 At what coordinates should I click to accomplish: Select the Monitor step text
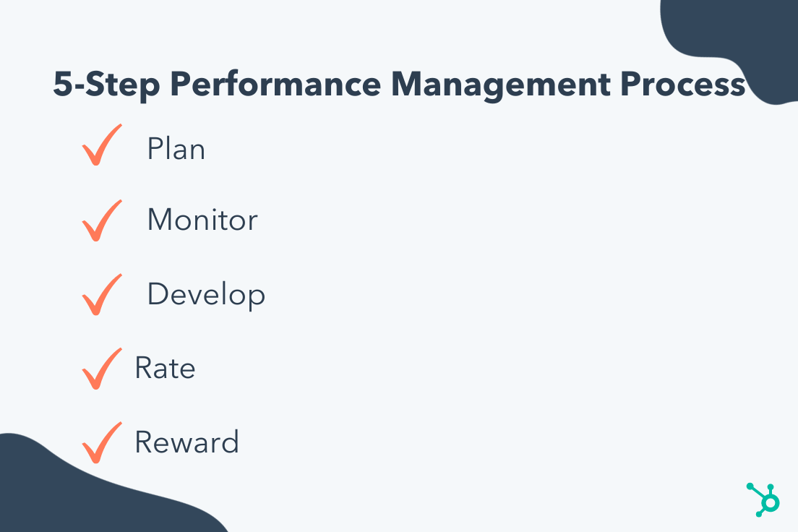coord(202,220)
